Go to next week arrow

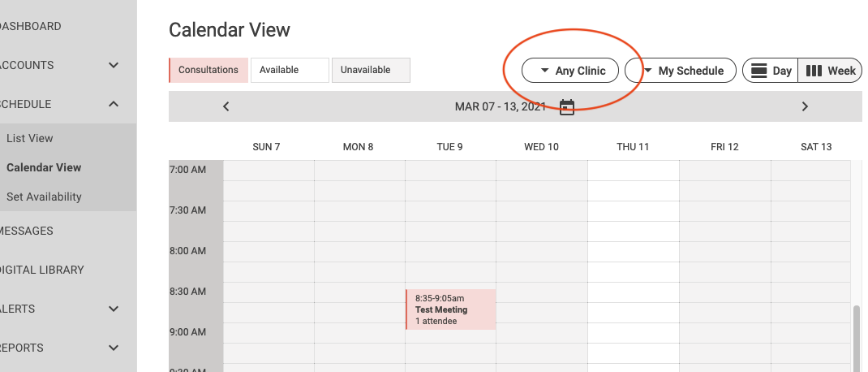(805, 106)
